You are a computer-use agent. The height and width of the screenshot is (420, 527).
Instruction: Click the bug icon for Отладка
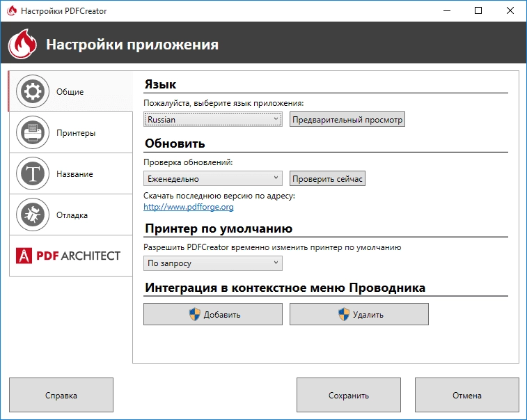(33, 215)
